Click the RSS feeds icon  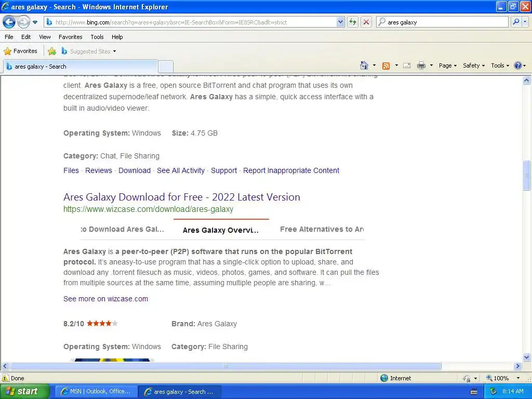[386, 66]
